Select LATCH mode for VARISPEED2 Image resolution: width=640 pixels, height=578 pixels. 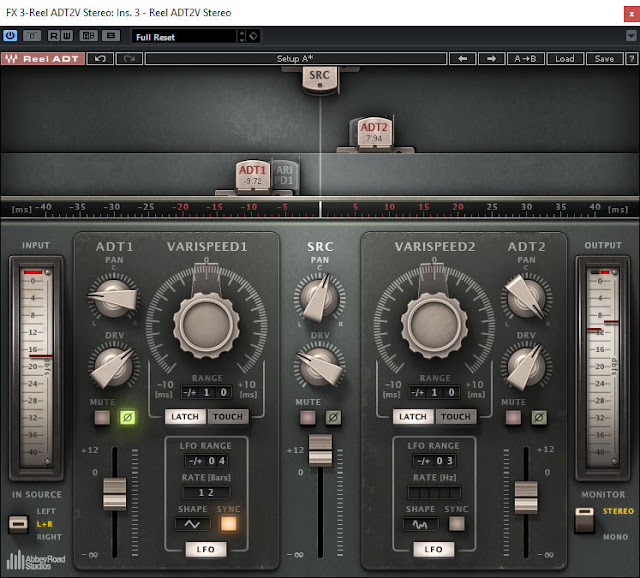tap(413, 417)
